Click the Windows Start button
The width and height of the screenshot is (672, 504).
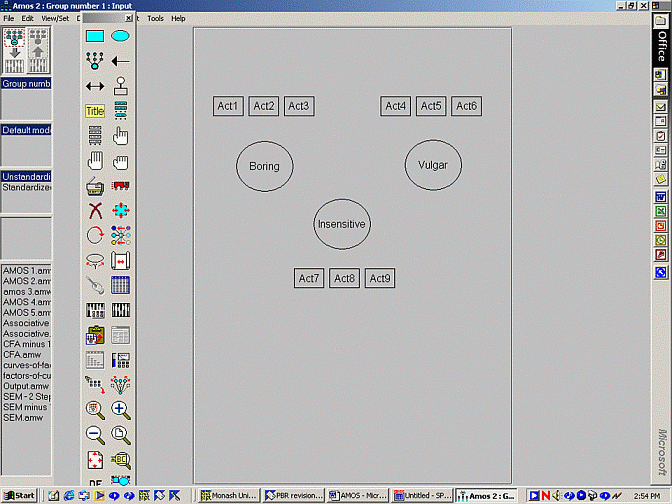click(19, 496)
